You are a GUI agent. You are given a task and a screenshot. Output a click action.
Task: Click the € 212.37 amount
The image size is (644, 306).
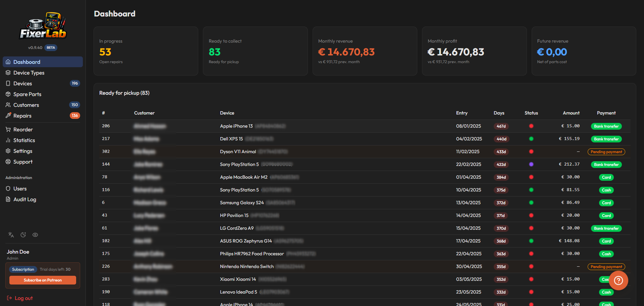pos(569,164)
